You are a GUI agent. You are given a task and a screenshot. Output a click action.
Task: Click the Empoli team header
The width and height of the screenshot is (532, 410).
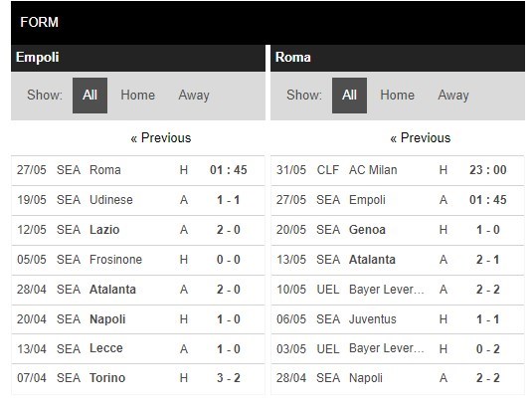click(138, 58)
